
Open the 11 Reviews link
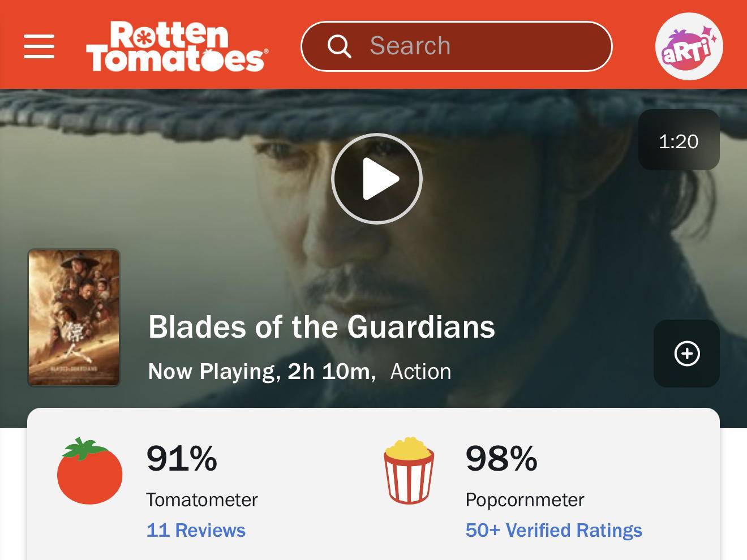(x=196, y=530)
